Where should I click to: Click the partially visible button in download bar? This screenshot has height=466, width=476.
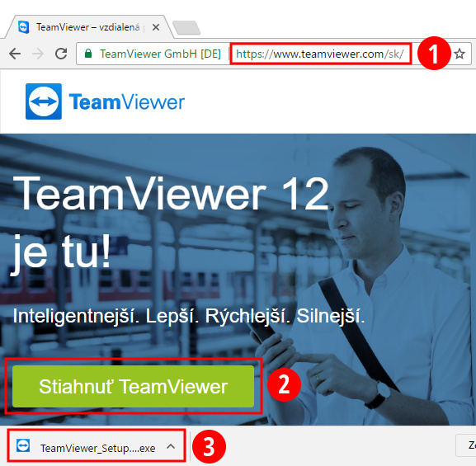click(466, 445)
